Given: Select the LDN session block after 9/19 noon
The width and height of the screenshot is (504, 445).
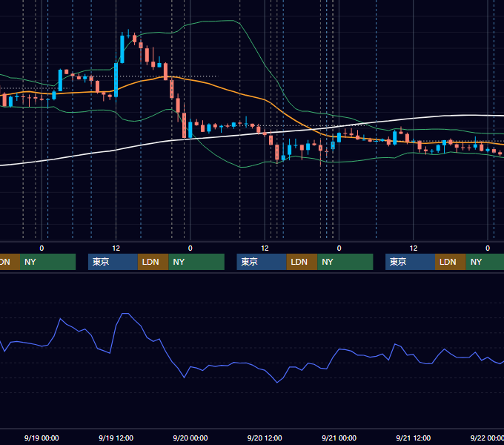Looking at the screenshot, I should 153,262.
